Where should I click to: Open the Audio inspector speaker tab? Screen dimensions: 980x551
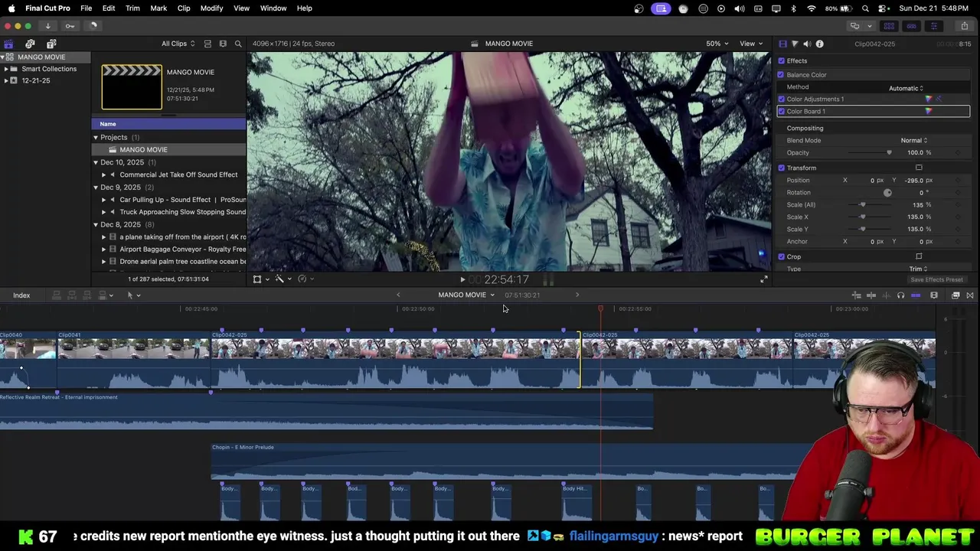click(x=807, y=44)
